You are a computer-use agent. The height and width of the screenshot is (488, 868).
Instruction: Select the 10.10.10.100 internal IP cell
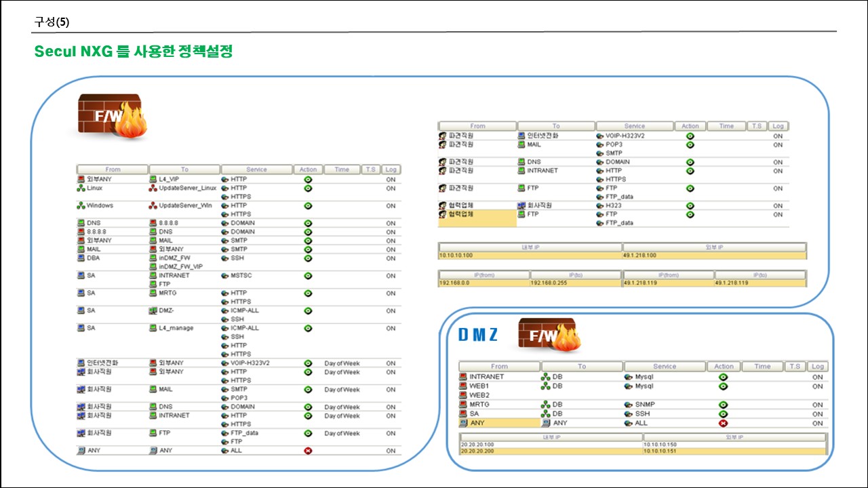[x=530, y=256]
